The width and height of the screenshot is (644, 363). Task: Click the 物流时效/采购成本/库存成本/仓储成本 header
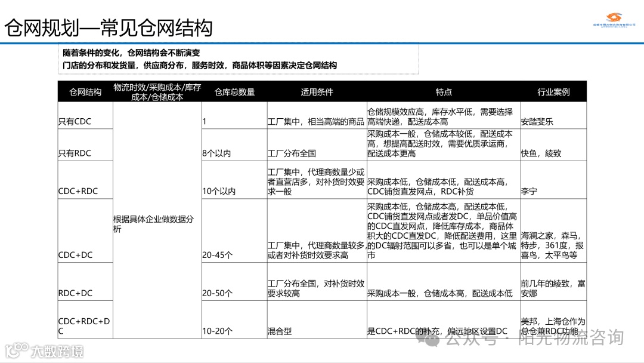coord(157,92)
